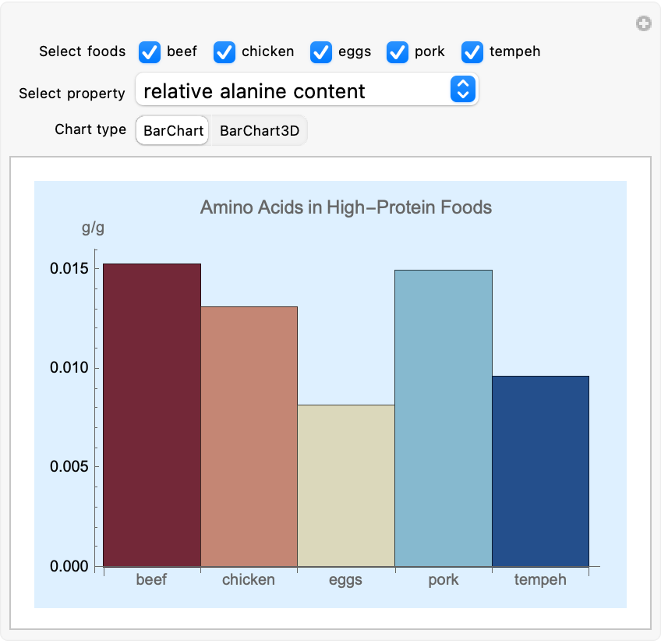The image size is (661, 644).
Task: Click the beige eggs bar
Action: click(346, 485)
